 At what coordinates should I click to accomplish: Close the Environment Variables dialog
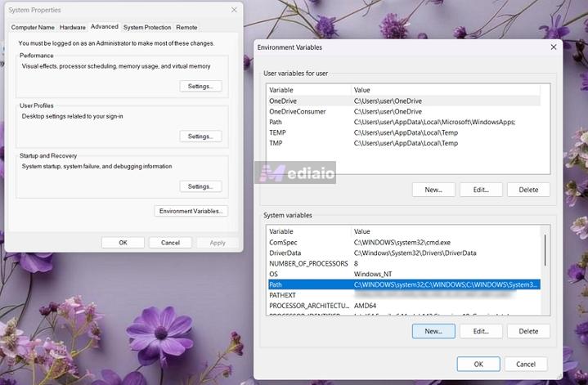click(x=554, y=47)
